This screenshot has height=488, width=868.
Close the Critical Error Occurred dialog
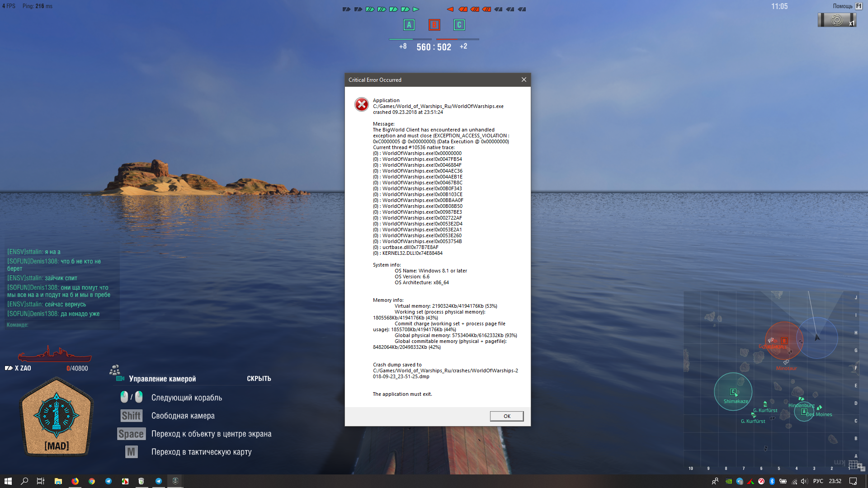[x=524, y=80]
